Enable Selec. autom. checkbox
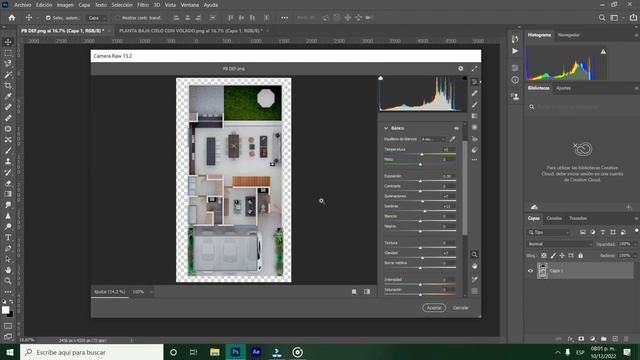Viewport: 640px width, 360px height. click(x=48, y=18)
